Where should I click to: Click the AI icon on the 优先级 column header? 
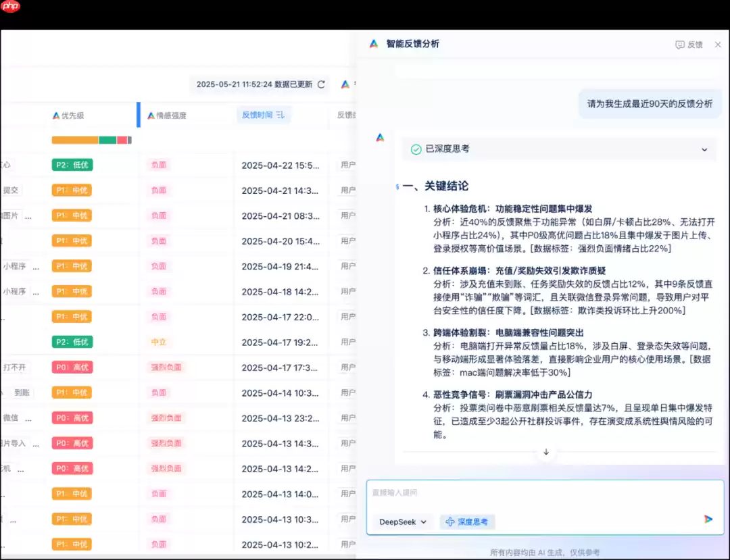pos(56,115)
